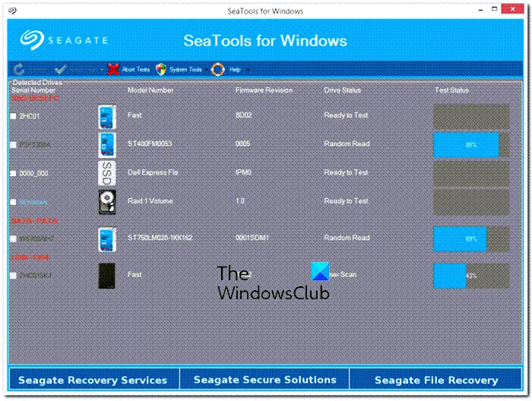
Task: Open Seagate File Recovery
Action: point(436,380)
